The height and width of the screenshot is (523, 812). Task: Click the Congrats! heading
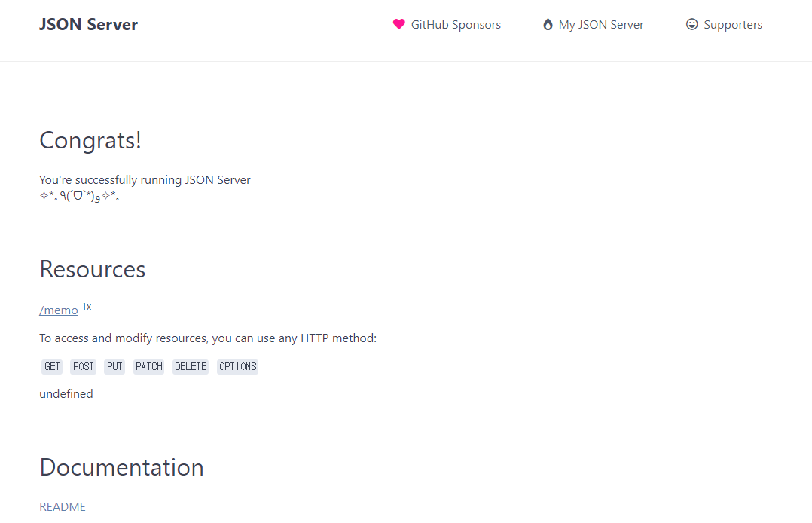90,140
